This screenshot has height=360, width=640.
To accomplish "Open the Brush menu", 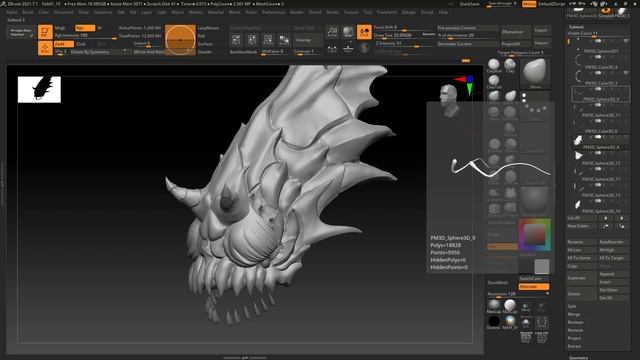I will 28,12.
